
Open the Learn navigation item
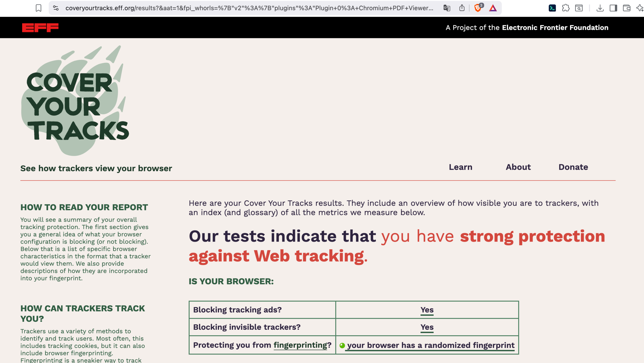461,167
